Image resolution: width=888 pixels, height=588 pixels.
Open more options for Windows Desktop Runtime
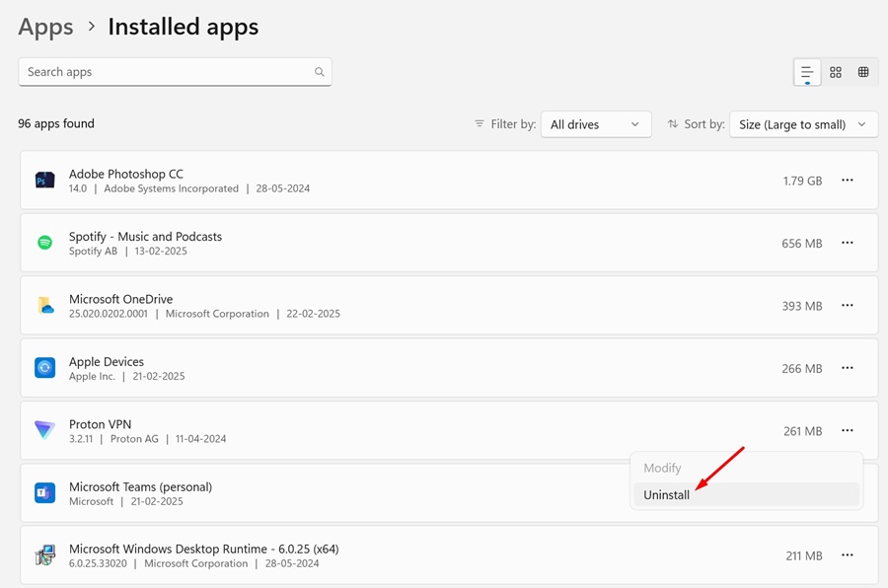[847, 555]
